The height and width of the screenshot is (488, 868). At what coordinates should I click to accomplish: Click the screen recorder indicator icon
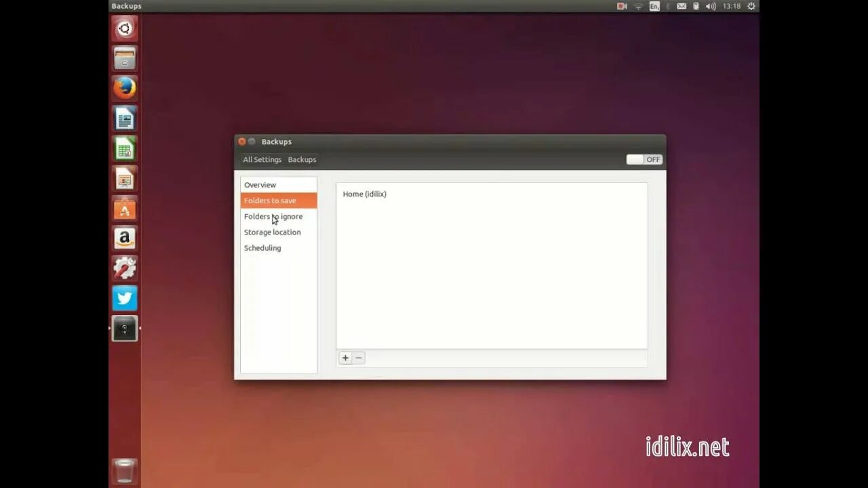click(622, 6)
